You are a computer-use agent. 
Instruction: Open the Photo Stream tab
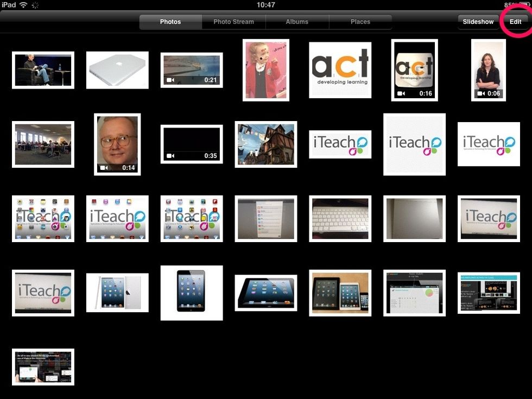(x=233, y=22)
